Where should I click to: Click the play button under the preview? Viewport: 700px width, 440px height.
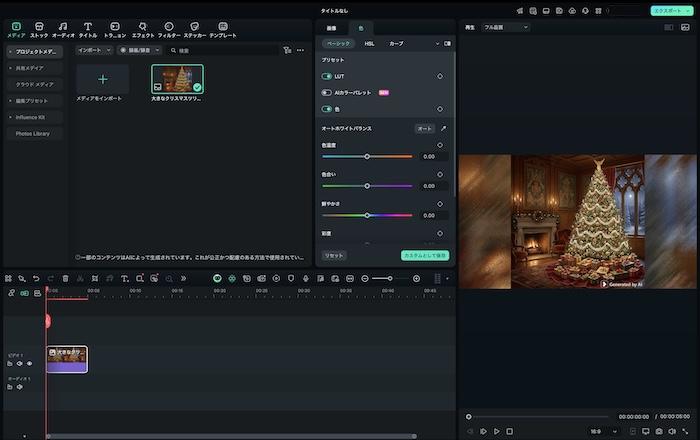[496, 431]
